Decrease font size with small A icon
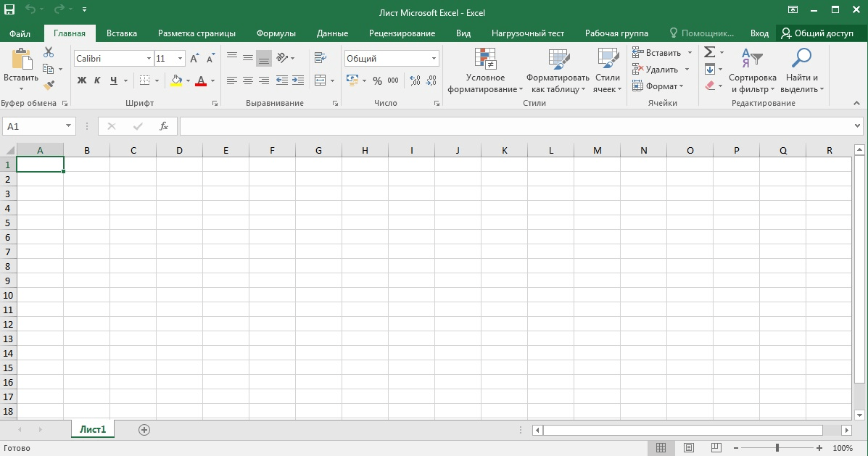This screenshot has width=868, height=456. pyautogui.click(x=210, y=58)
